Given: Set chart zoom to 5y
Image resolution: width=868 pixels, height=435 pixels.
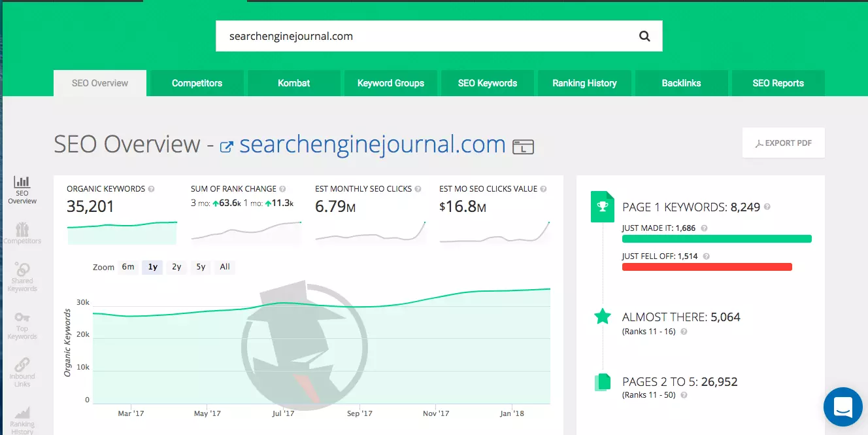Looking at the screenshot, I should (201, 267).
